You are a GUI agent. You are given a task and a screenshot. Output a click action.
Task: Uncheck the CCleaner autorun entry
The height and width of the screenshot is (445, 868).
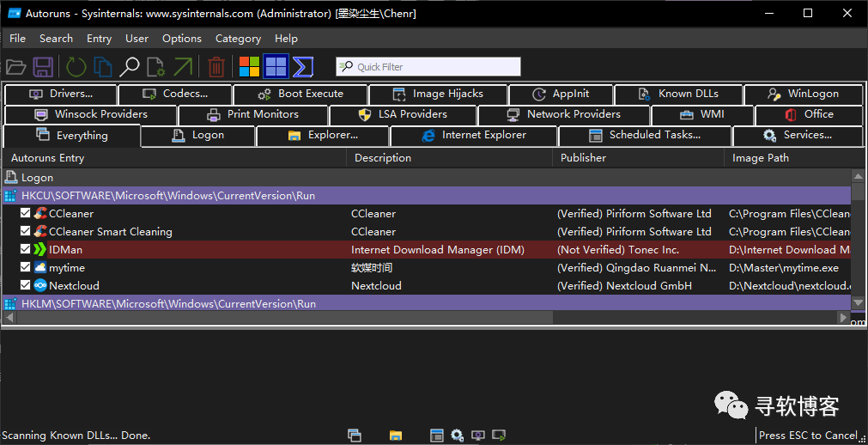coord(25,213)
